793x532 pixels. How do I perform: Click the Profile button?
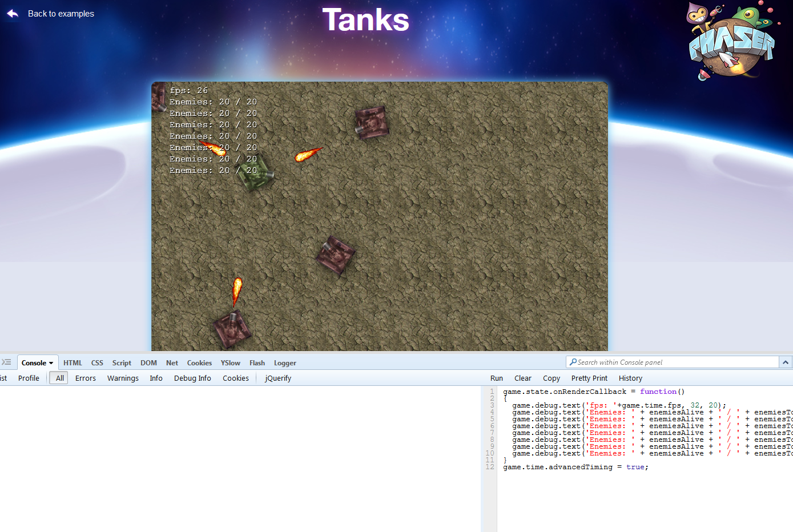point(29,378)
